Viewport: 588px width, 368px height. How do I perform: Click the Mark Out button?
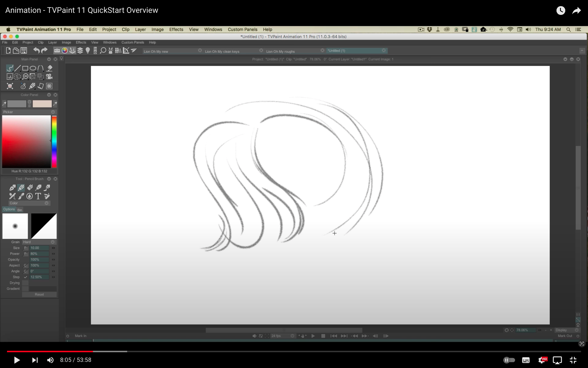click(565, 336)
